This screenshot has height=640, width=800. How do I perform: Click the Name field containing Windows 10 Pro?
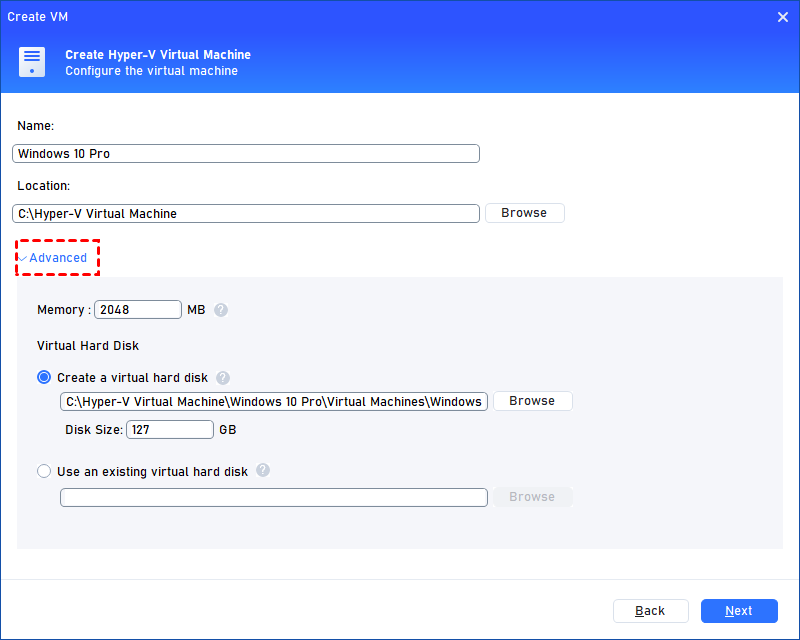tap(246, 154)
